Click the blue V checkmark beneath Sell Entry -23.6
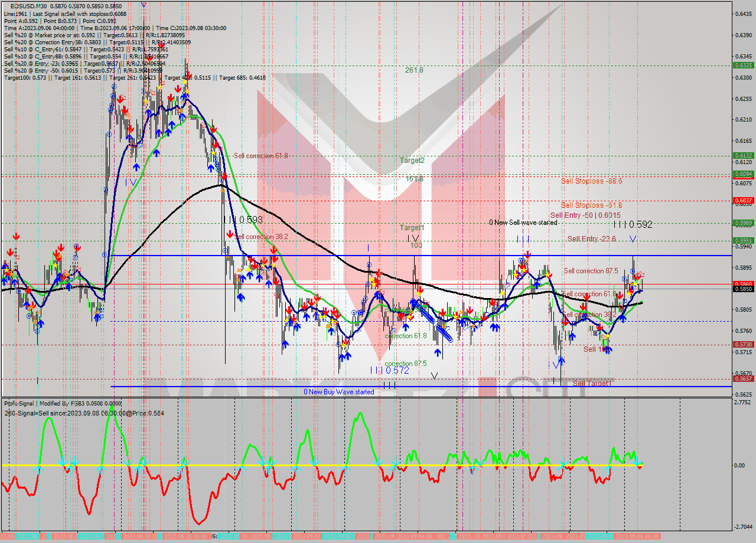This screenshot has width=756, height=543. click(633, 240)
